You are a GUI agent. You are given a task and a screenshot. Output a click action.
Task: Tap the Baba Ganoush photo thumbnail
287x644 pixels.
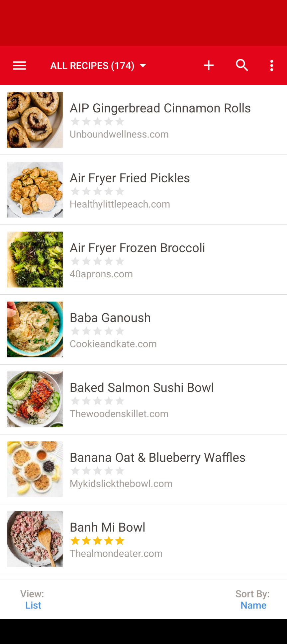pos(35,329)
